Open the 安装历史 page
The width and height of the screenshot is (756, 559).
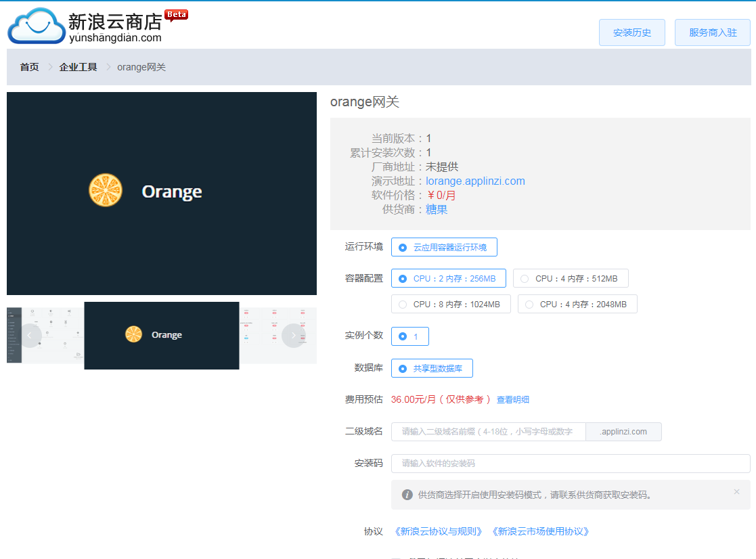pos(631,32)
